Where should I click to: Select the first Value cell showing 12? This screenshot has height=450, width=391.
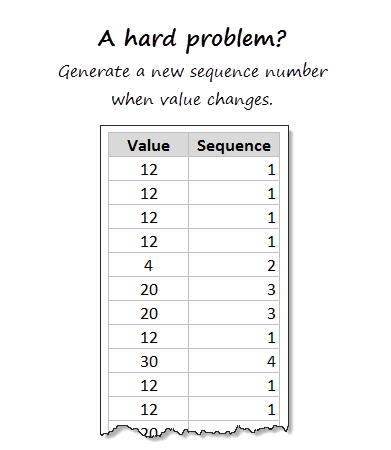point(148,169)
